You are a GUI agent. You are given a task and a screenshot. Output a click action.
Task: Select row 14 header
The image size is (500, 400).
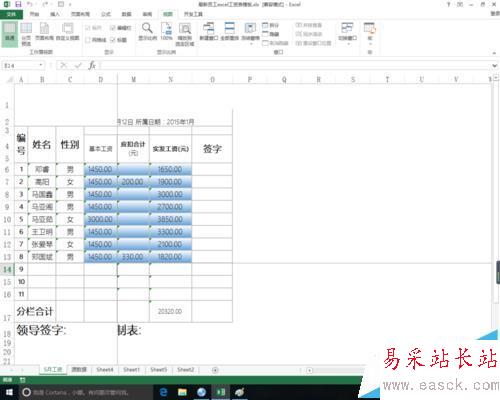pos(7,269)
